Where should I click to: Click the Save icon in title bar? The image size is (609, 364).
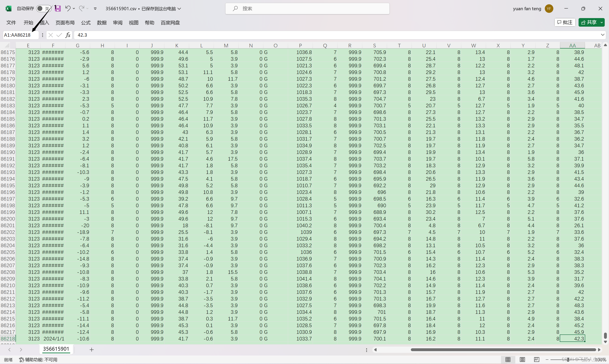click(x=58, y=9)
